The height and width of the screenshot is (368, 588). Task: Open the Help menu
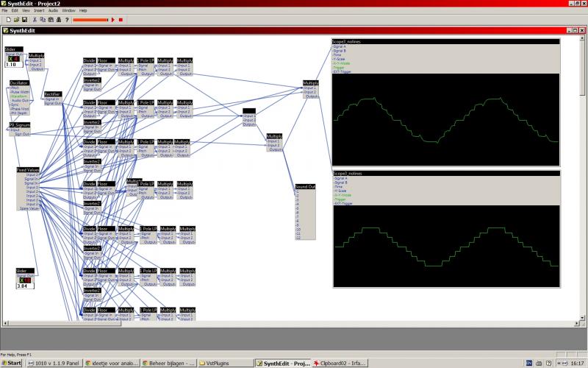click(83, 10)
